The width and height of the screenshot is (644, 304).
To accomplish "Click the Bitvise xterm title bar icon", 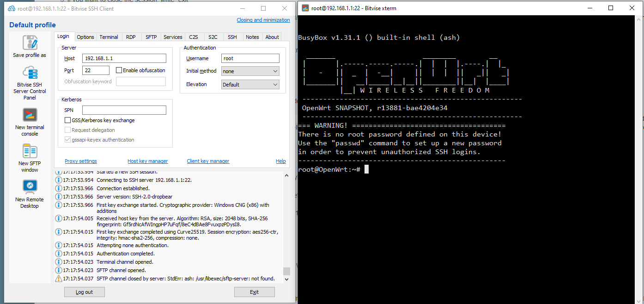I will [x=305, y=8].
